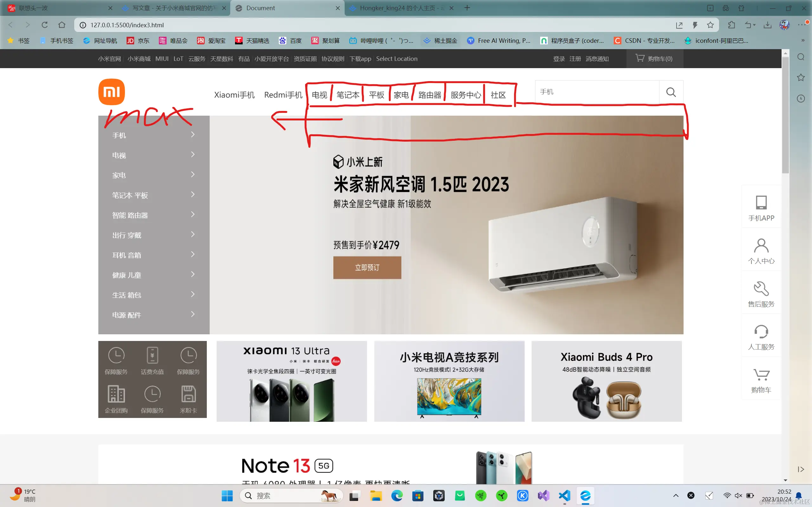Click the search input field showing 手机

tap(597, 92)
